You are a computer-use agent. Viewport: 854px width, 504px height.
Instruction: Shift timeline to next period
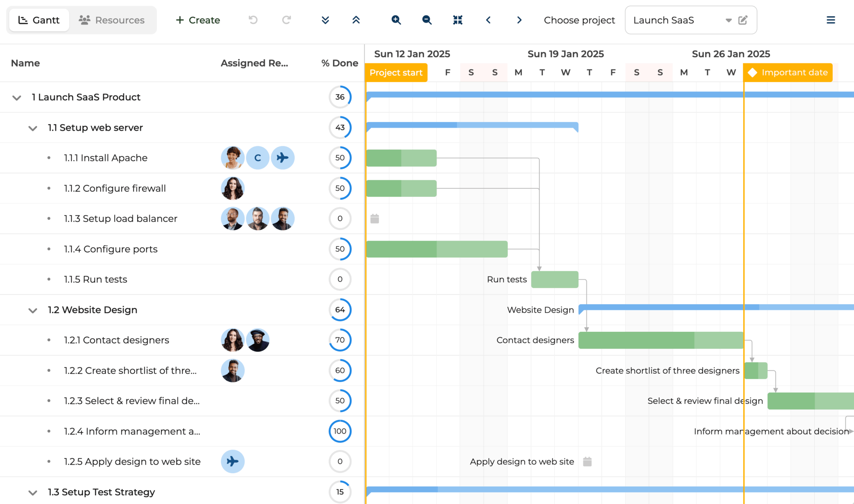tap(519, 20)
